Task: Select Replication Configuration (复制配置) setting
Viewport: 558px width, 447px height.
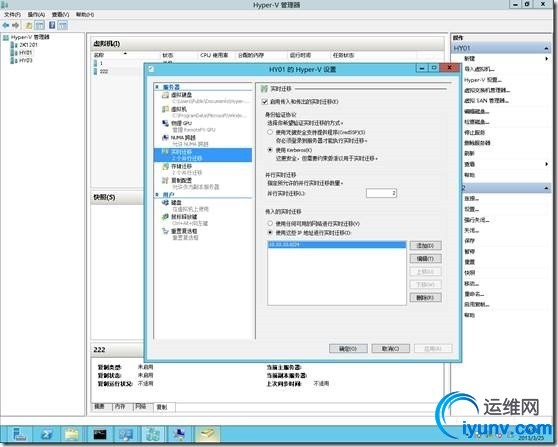Action: coord(203,183)
